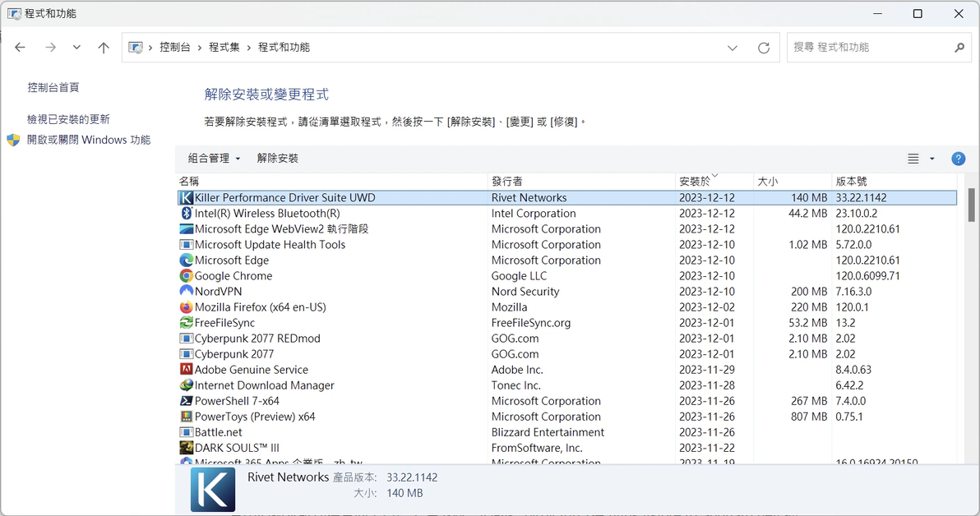Select the Mozilla Firefox icon in list
The height and width of the screenshot is (516, 980).
click(x=187, y=306)
